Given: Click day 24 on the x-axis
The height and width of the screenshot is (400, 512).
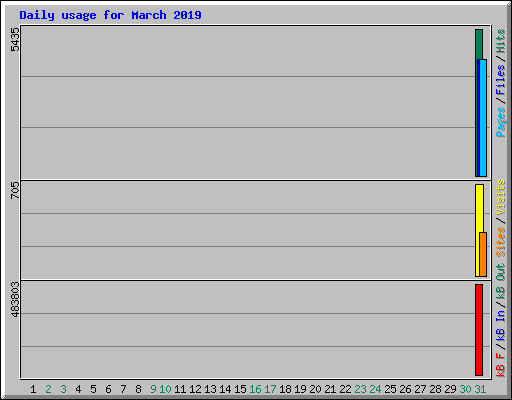Looking at the screenshot, I should point(375,389).
